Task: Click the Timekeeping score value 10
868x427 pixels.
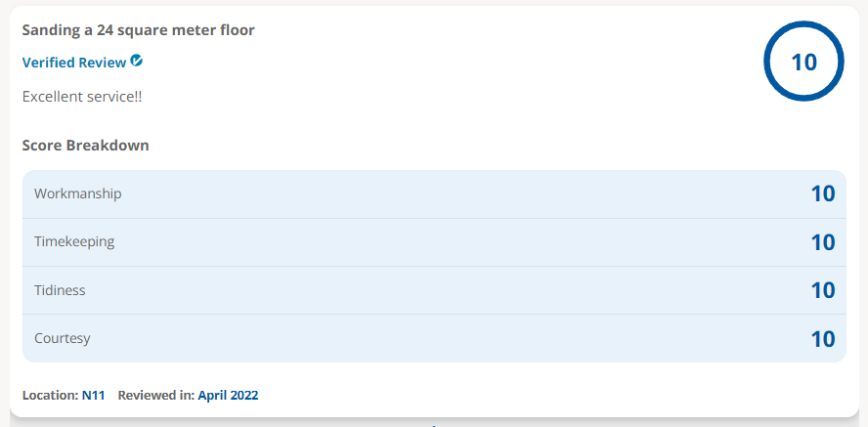Action: (823, 242)
